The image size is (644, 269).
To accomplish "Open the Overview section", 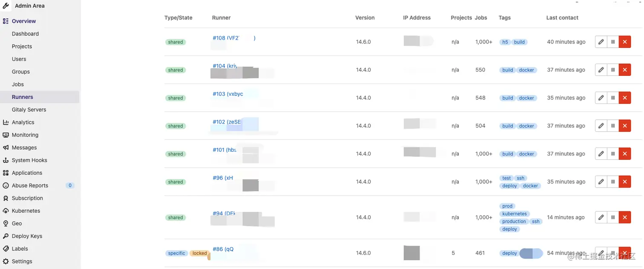I will (24, 21).
